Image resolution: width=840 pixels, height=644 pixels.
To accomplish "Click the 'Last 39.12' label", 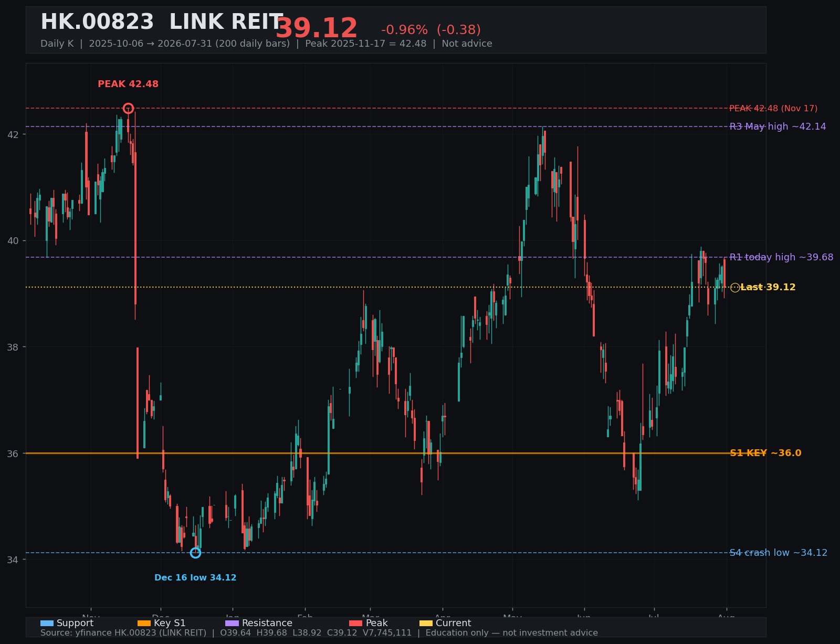I will pos(768,288).
